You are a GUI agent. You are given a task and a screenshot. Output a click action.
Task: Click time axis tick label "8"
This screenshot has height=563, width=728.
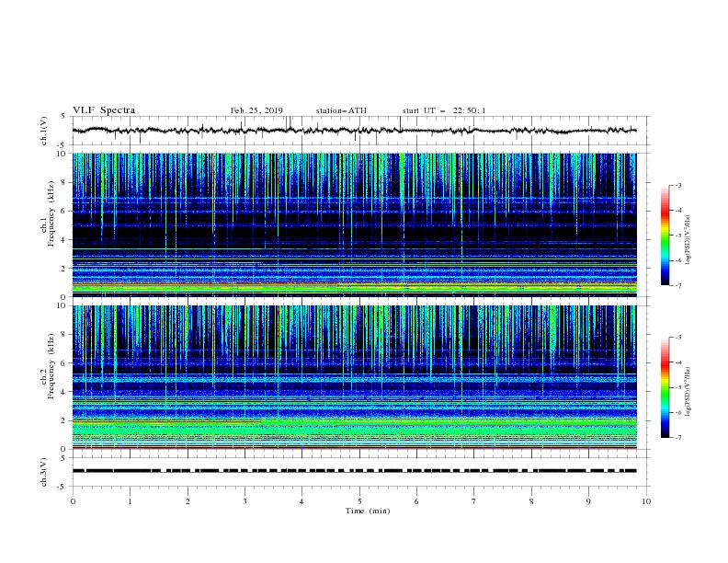[x=531, y=501]
